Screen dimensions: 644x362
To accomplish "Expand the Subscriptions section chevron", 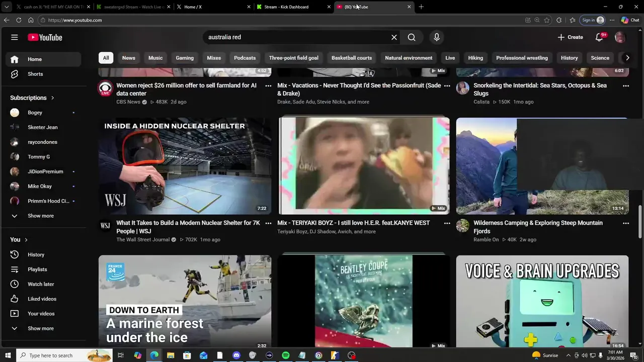I will [x=52, y=98].
